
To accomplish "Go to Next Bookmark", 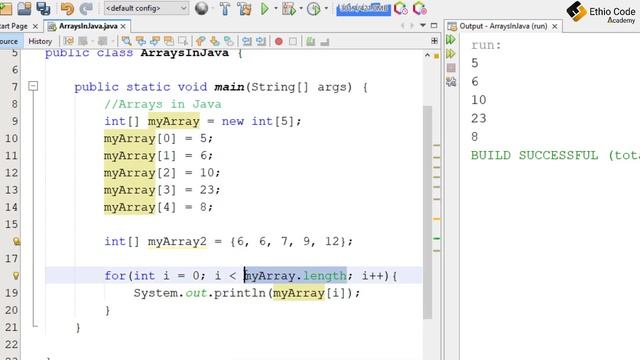I will point(215,41).
